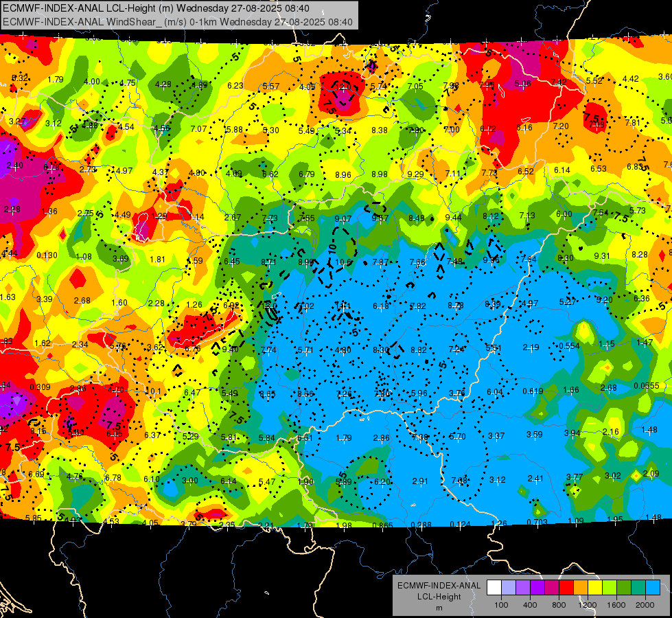Click the wind shear value 3.76
The image size is (672, 618).
coord(457,393)
